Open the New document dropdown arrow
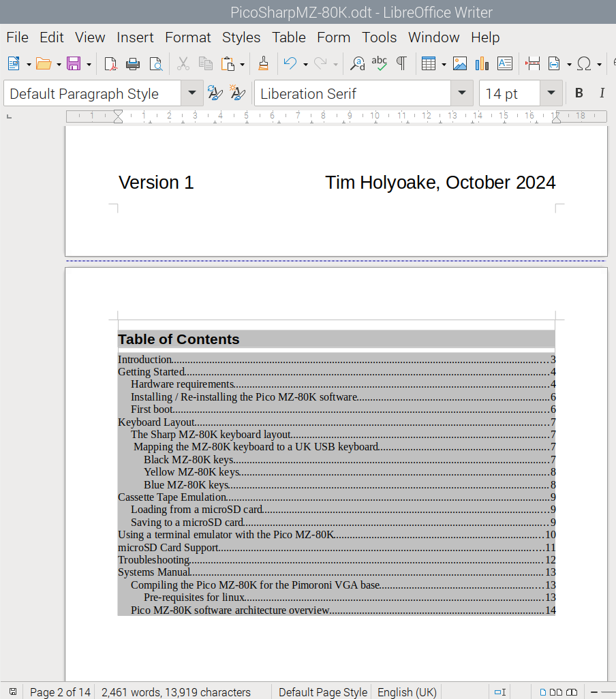The height and width of the screenshot is (699, 616). click(x=29, y=65)
